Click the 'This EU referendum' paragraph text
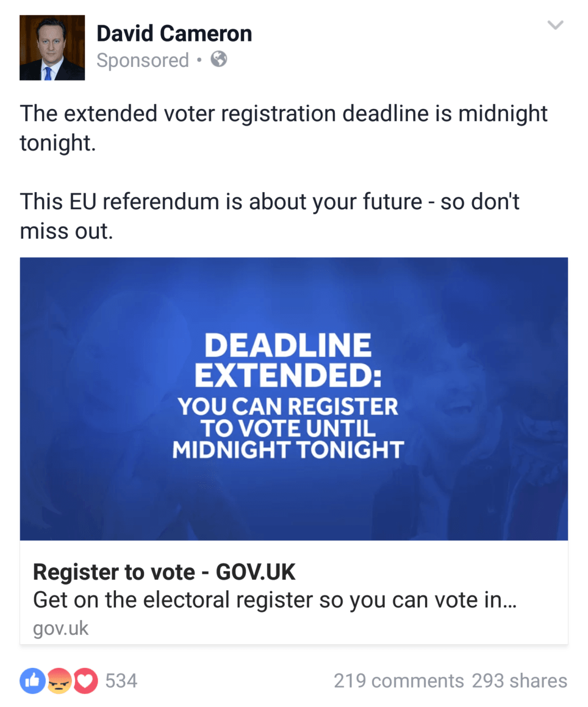Viewport: 588px width, 707px height. 270,216
